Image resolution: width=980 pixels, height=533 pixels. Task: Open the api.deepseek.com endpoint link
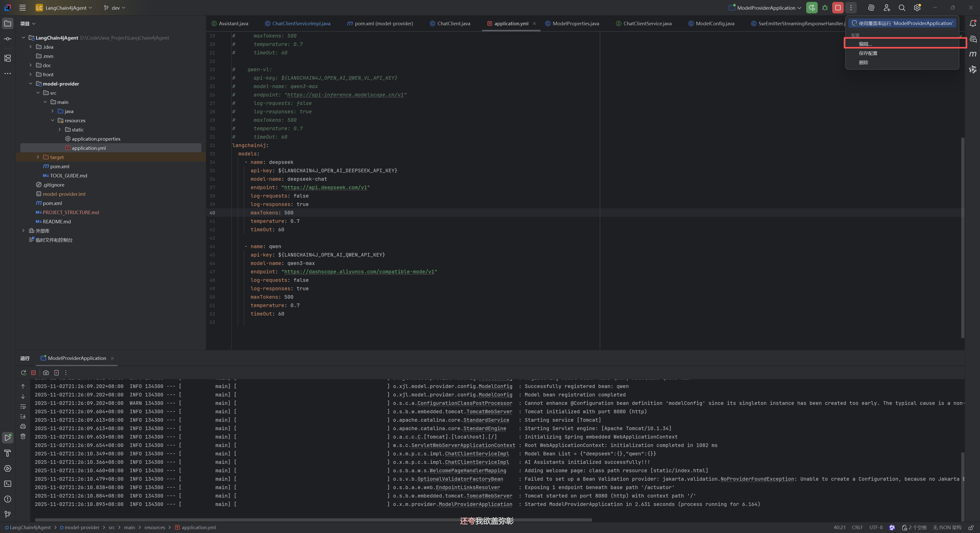click(x=325, y=188)
